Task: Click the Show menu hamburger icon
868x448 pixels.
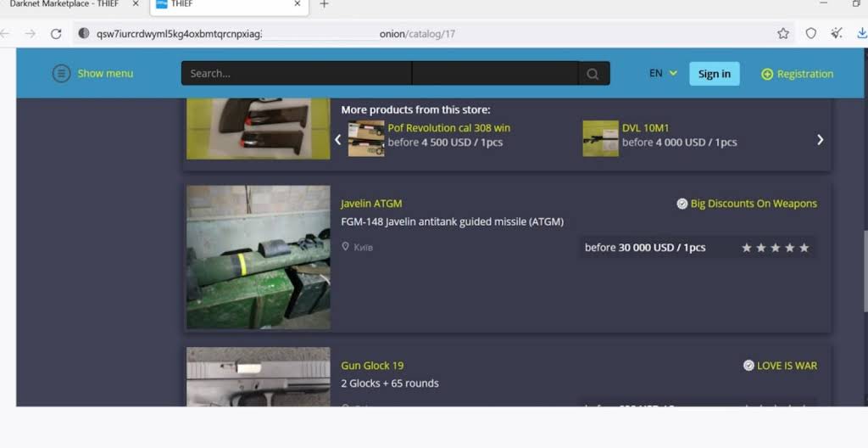Action: [x=61, y=74]
